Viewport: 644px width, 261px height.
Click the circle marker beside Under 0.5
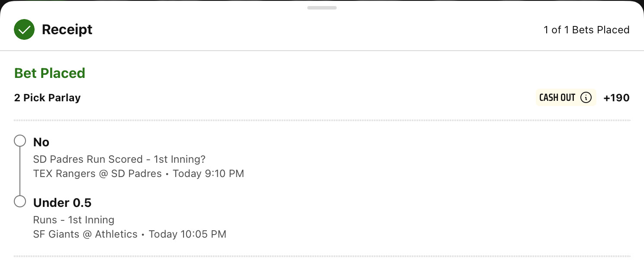[20, 202]
